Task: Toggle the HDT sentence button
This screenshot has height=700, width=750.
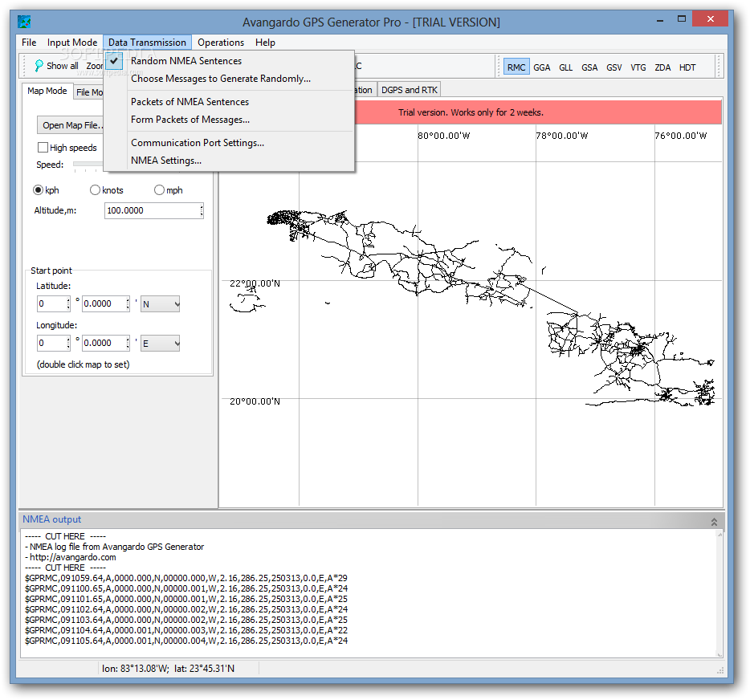Action: [687, 67]
